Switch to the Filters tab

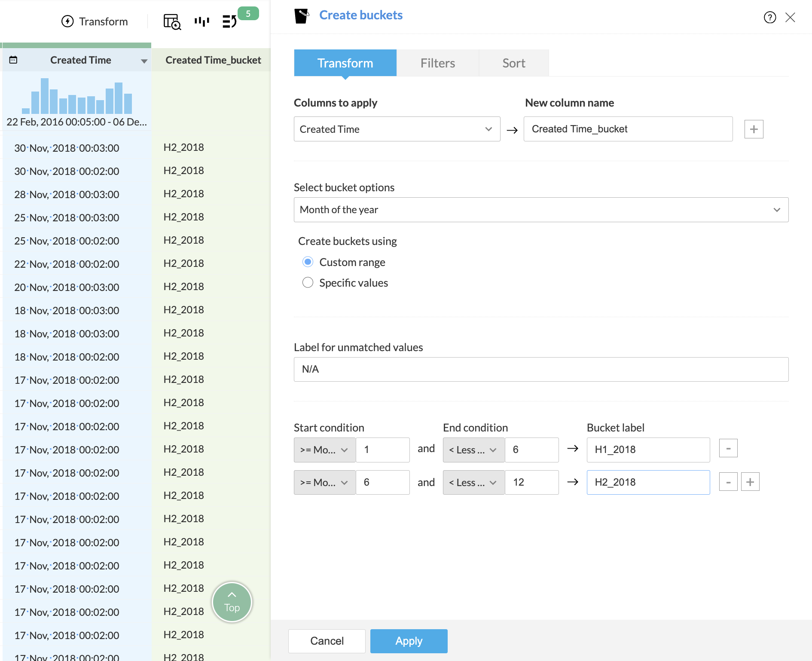(437, 63)
